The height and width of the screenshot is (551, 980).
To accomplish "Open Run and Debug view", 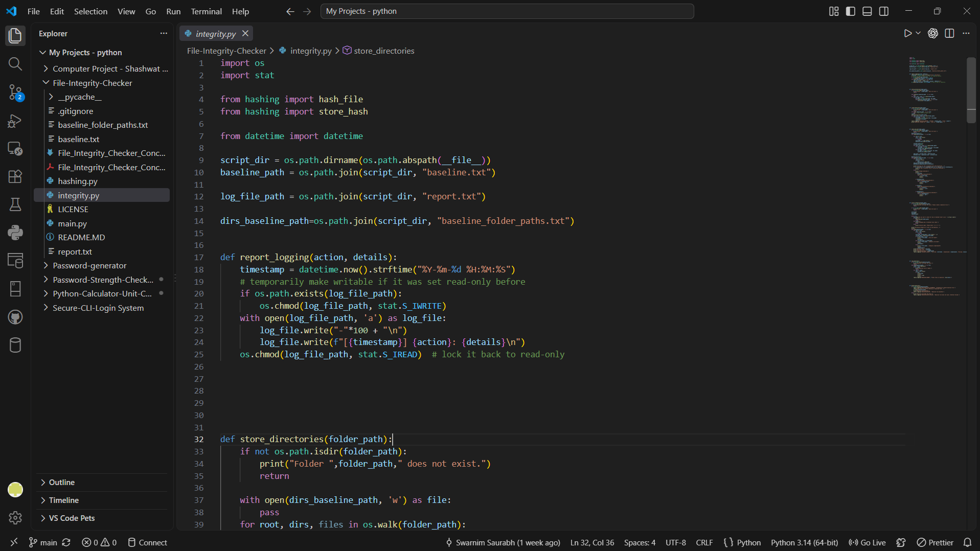I will (15, 121).
